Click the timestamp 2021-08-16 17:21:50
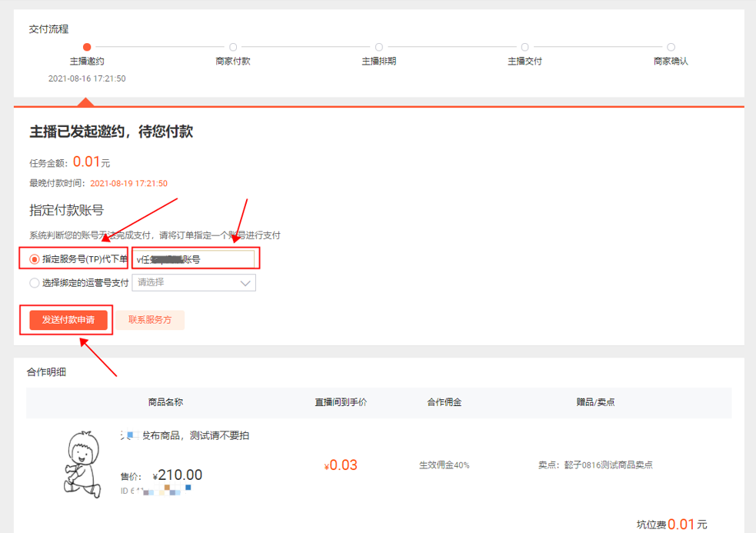 (87, 78)
